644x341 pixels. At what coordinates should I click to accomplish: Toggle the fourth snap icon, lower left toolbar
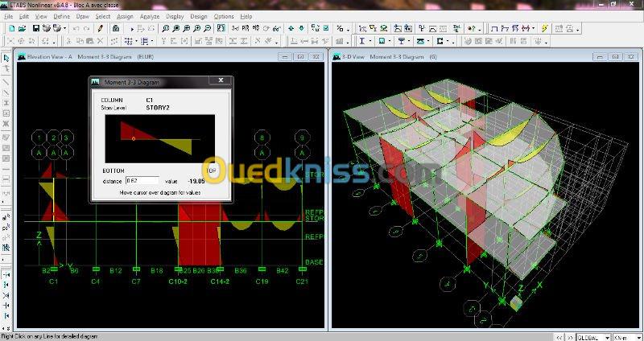[6, 306]
